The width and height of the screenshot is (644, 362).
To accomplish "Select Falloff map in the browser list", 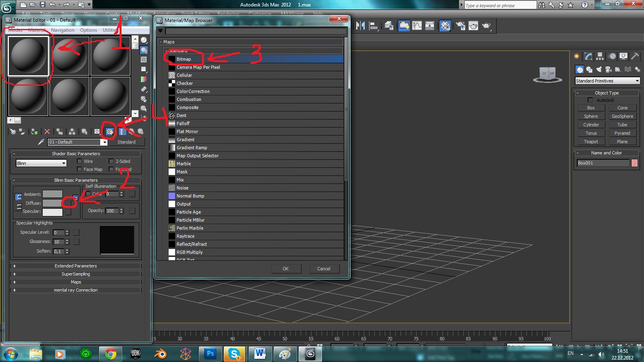I will [256, 123].
